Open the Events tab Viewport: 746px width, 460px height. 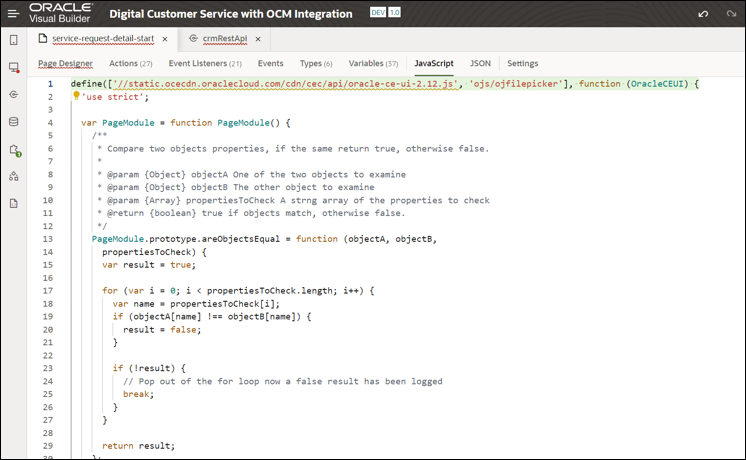coord(270,63)
